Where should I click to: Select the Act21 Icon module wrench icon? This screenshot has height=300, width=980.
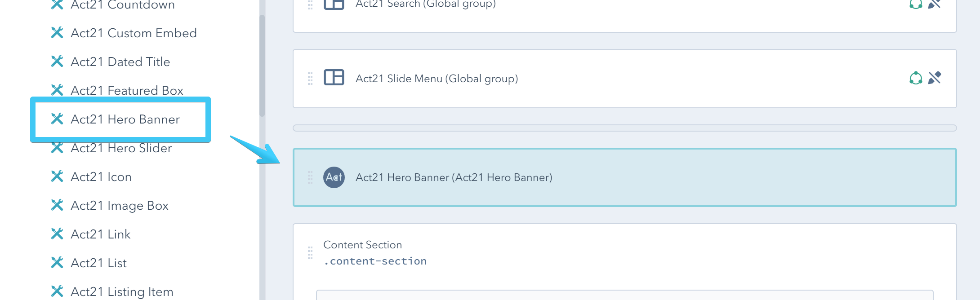pos(58,176)
